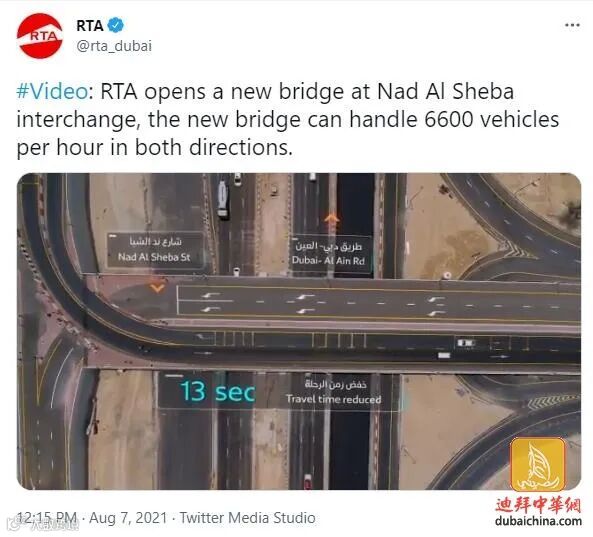Click the tweet text about 6600 vehicles
Viewport: 593px width, 537px height.
point(288,120)
